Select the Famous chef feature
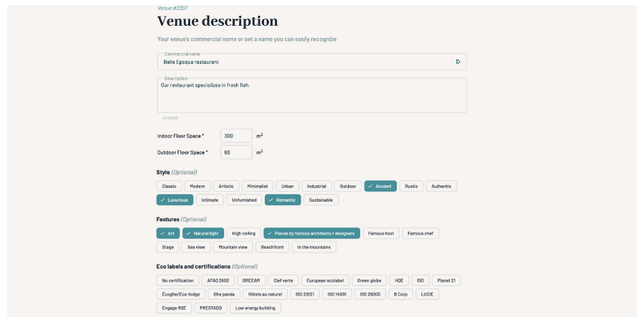The height and width of the screenshot is (322, 644). [x=421, y=233]
